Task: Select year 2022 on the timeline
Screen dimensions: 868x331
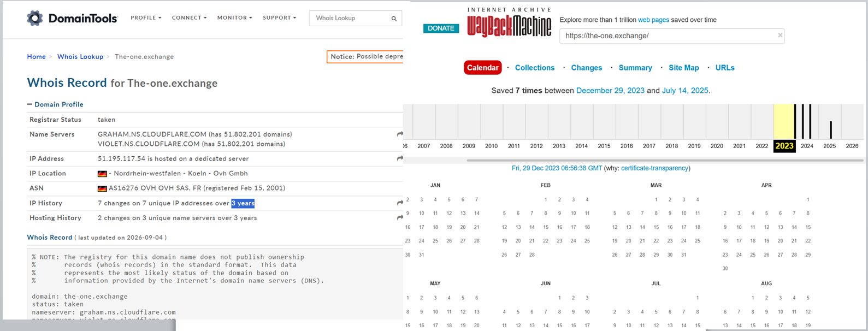Action: pos(762,146)
